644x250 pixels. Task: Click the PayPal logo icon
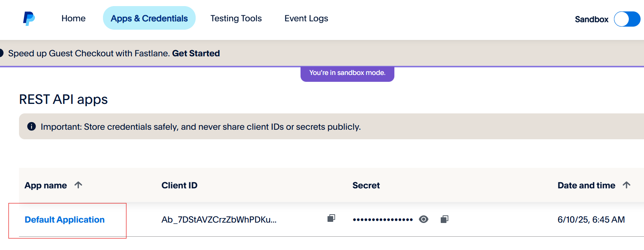tap(29, 18)
